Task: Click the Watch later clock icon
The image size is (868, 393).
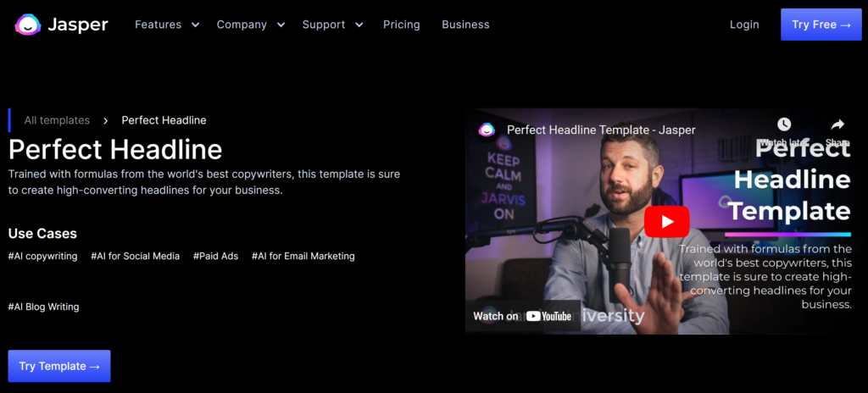Action: pos(783,125)
